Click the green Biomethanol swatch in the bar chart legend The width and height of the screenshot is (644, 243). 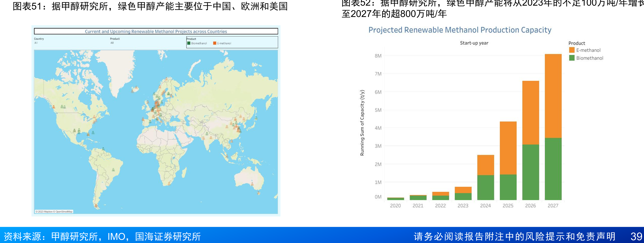571,58
